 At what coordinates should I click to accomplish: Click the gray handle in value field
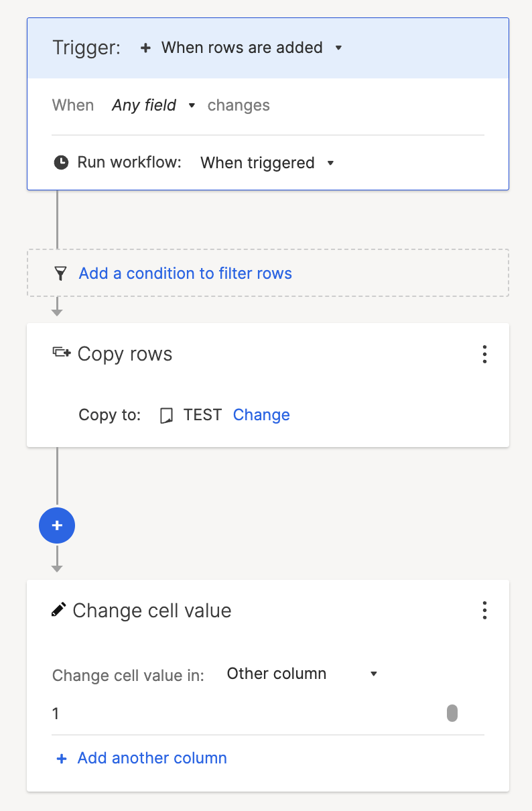pyautogui.click(x=452, y=713)
